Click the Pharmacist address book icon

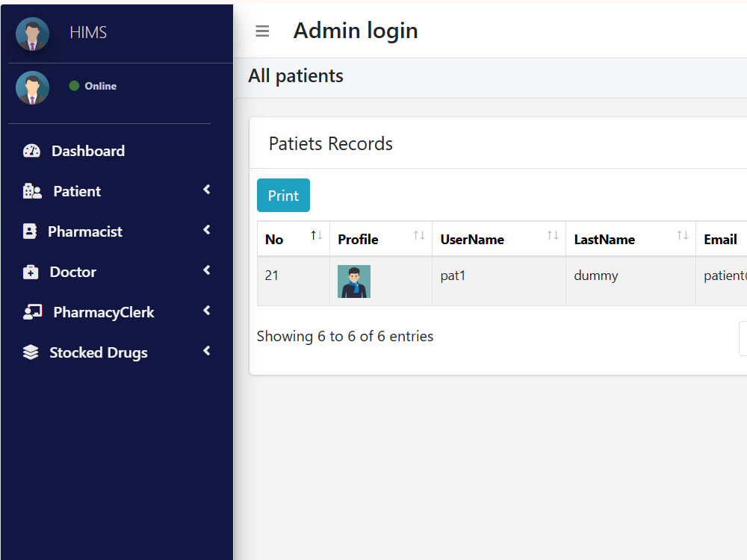point(30,231)
